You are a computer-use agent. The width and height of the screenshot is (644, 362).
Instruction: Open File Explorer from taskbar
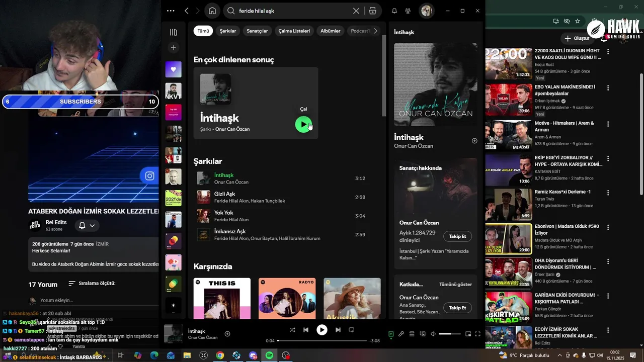[x=187, y=355]
